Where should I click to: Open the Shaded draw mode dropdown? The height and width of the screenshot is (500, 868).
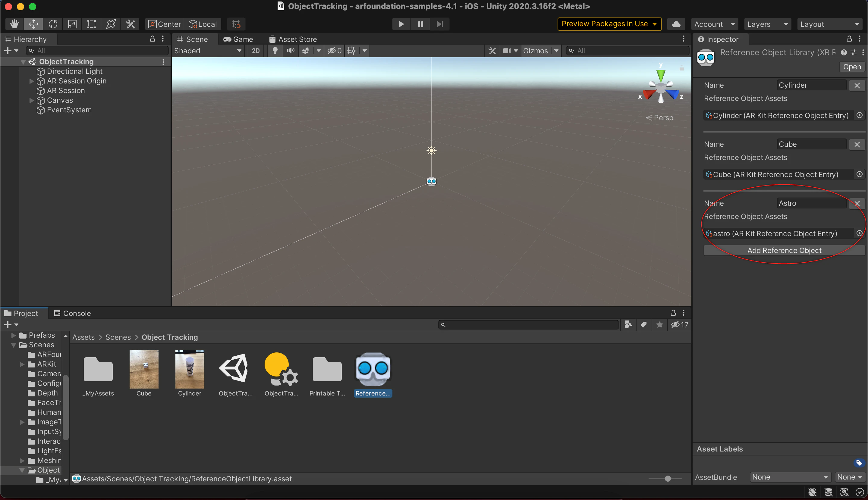pyautogui.click(x=208, y=51)
